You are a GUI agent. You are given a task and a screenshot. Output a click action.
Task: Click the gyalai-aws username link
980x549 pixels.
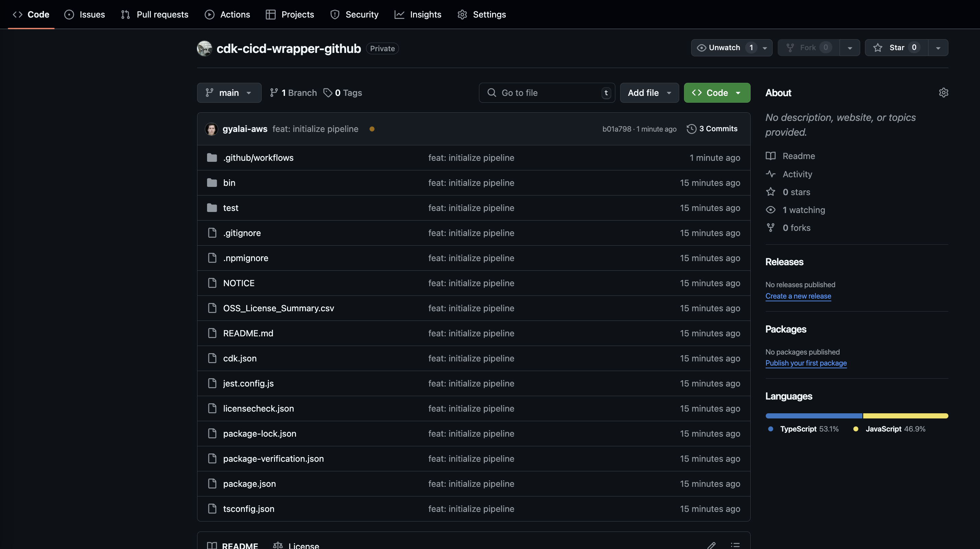(x=245, y=129)
